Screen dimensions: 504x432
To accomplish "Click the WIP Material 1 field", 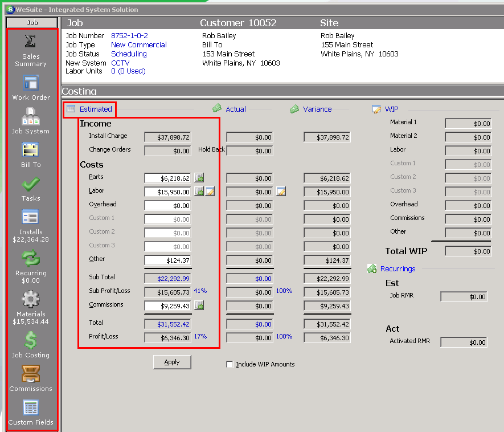I will [x=468, y=124].
